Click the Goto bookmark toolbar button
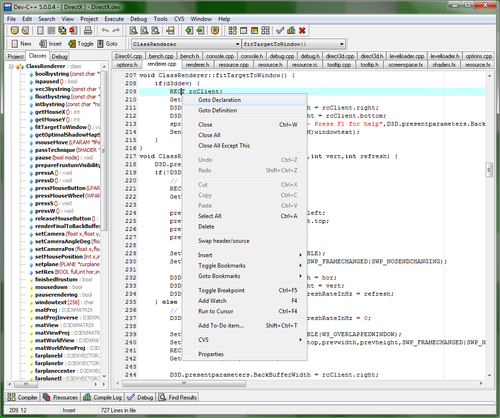Viewport: 500px width, 418px height. [x=107, y=44]
